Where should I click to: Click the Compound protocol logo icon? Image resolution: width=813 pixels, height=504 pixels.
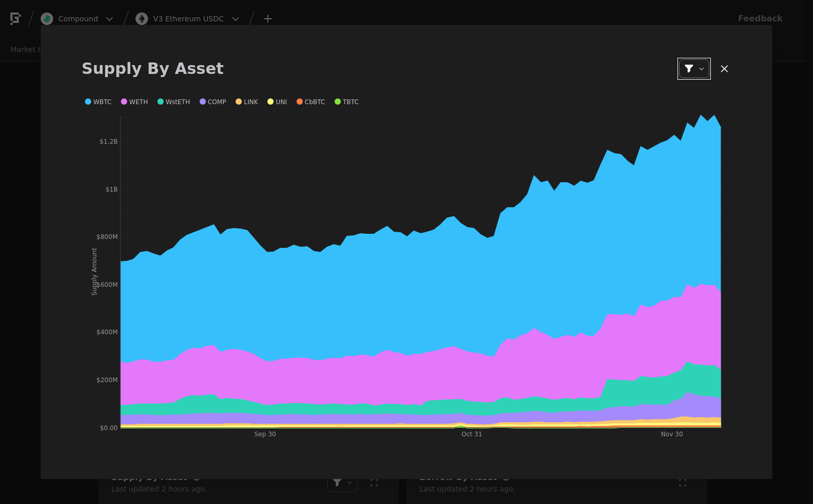click(47, 19)
